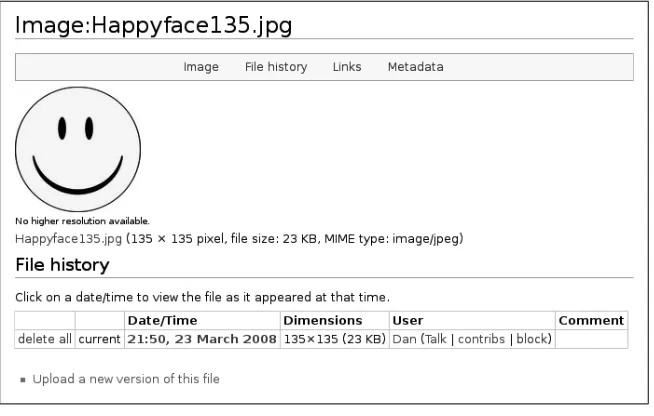Open the 21:50, 23 March 2008 version
This screenshot has height=416, width=654.
[x=202, y=339]
